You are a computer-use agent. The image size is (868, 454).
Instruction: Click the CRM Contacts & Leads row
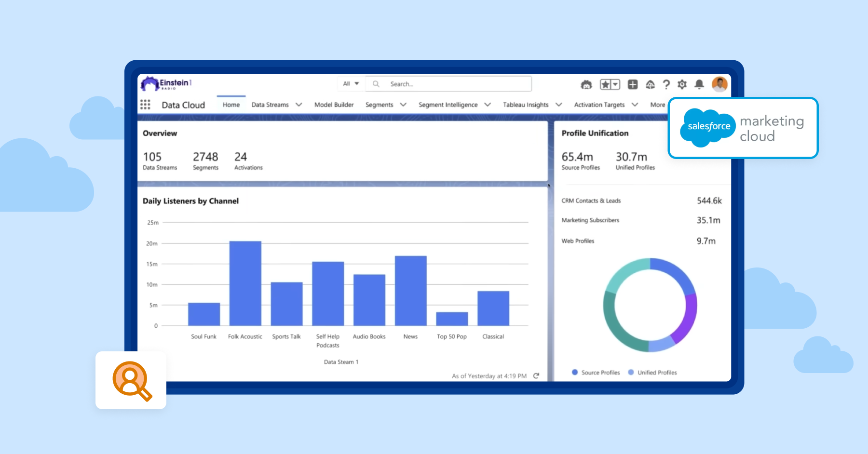pyautogui.click(x=641, y=200)
